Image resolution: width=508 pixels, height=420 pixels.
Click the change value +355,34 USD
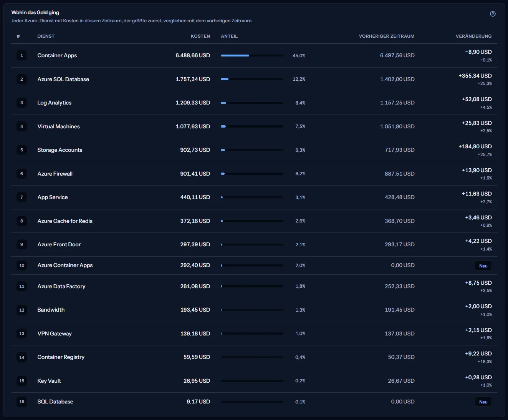pyautogui.click(x=475, y=76)
